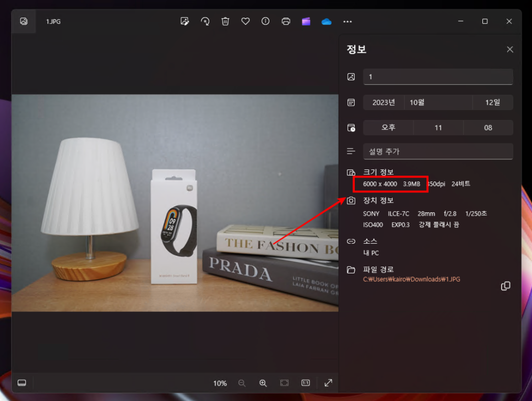This screenshot has width=532, height=401.
Task: Maximize the Photos window
Action: (485, 21)
